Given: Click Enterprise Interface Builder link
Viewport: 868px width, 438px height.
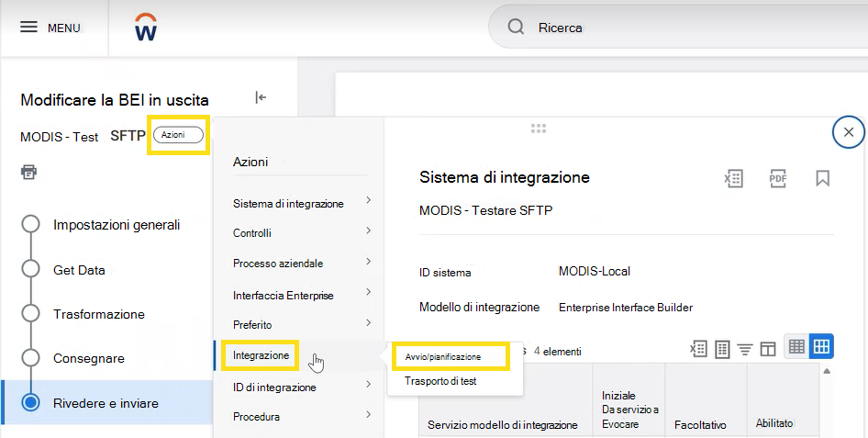Looking at the screenshot, I should pos(626,308).
